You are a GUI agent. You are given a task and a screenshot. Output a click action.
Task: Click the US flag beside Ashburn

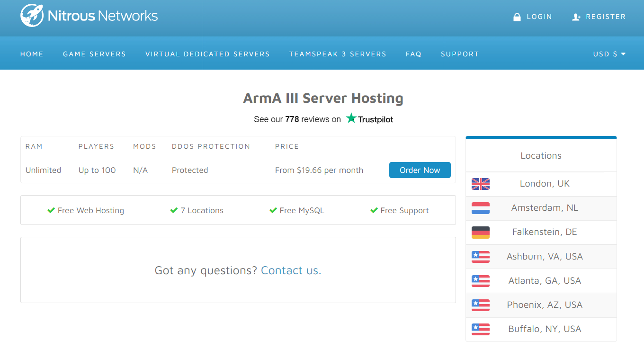click(x=481, y=257)
